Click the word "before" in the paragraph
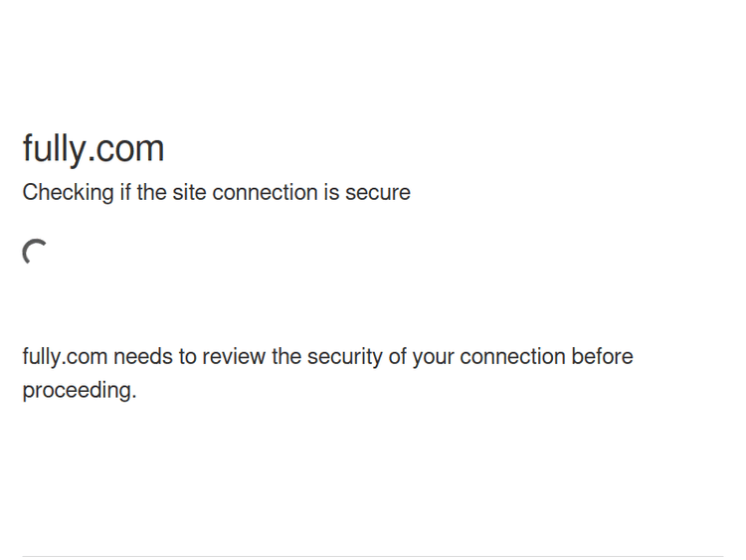The image size is (746, 560). (602, 357)
